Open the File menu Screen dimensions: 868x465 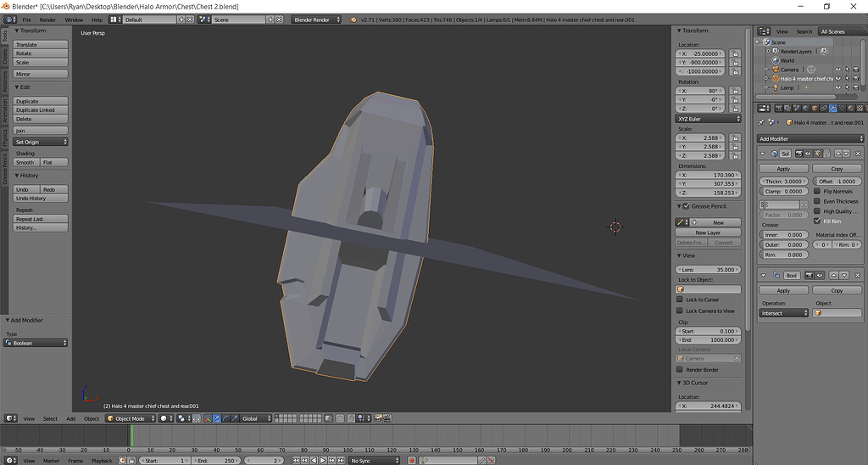pos(26,20)
